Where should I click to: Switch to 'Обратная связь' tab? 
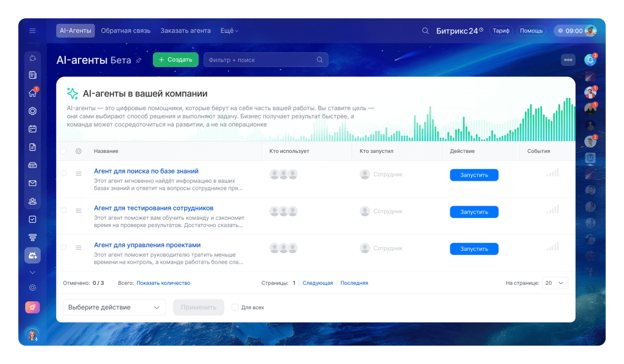(x=126, y=30)
